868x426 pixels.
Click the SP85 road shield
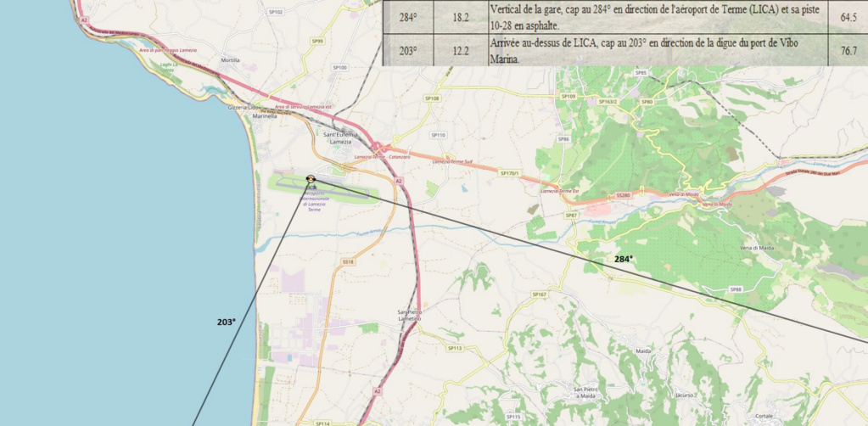(641, 73)
